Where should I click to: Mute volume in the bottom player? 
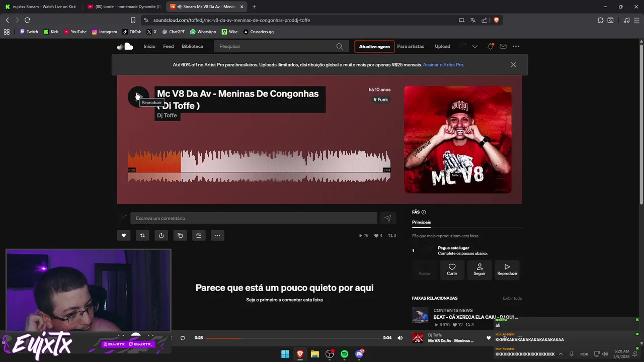point(400,338)
